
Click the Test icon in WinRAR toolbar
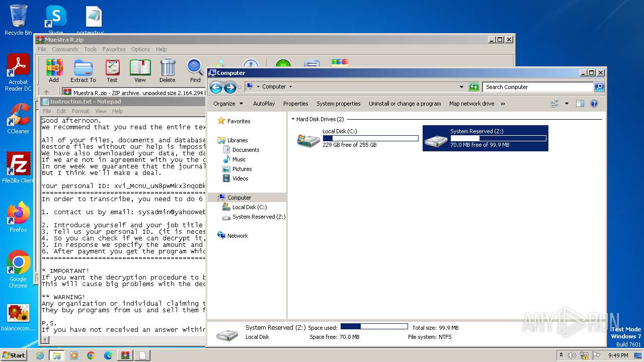click(x=112, y=70)
